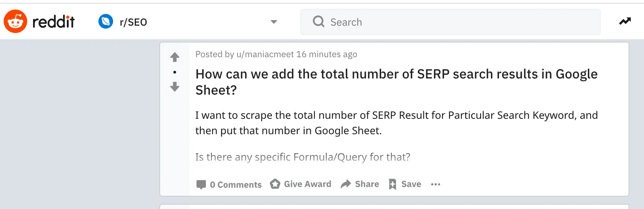Save the post with bookmark icon
The image size is (644, 209).
click(x=405, y=184)
